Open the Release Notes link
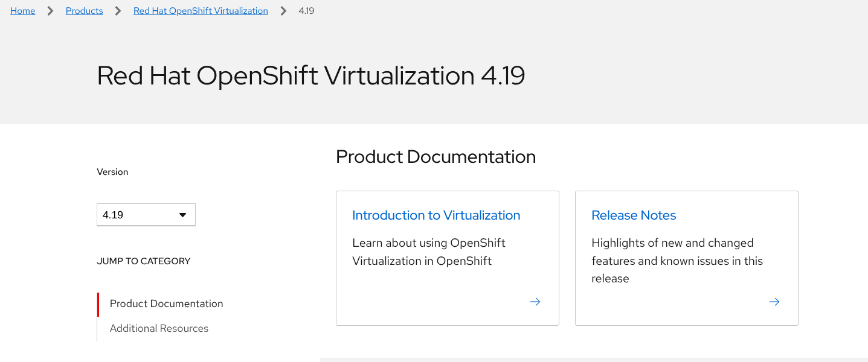The width and height of the screenshot is (868, 362). 634,215
